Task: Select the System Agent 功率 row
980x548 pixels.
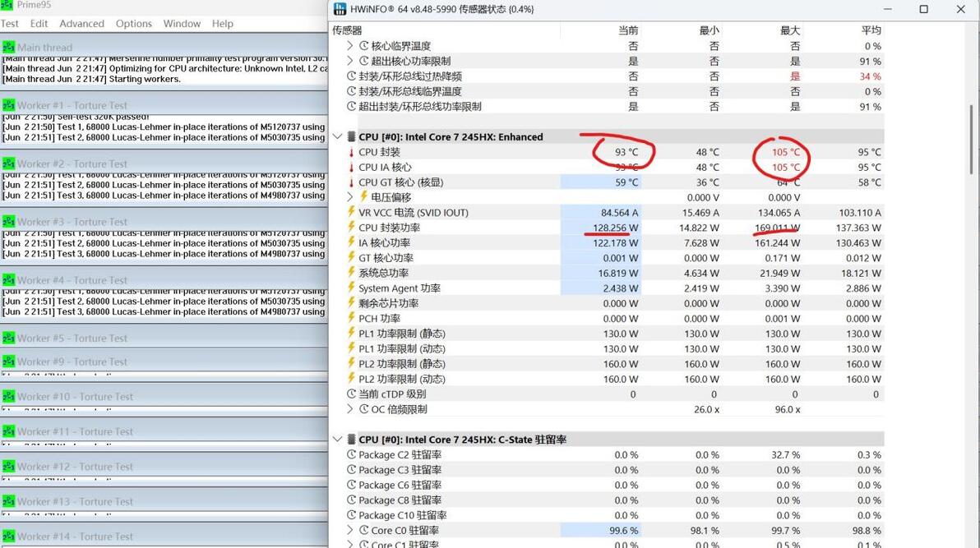Action: click(x=614, y=288)
